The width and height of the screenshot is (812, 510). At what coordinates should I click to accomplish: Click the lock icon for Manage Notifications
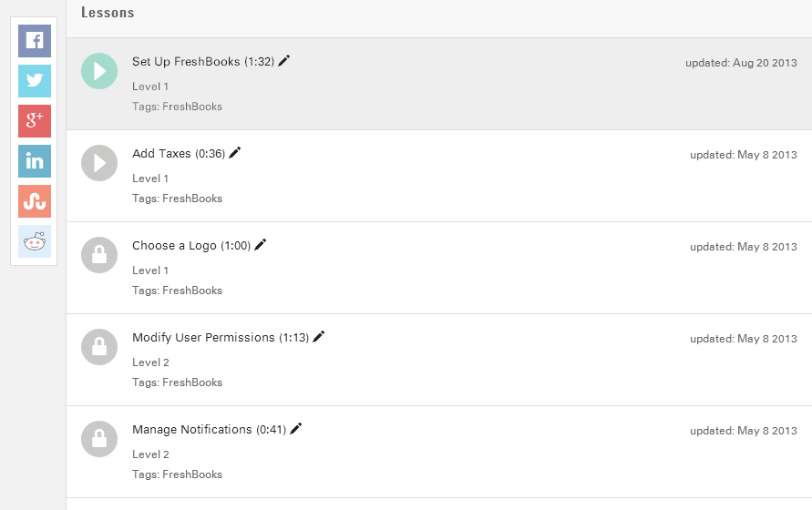(x=99, y=439)
